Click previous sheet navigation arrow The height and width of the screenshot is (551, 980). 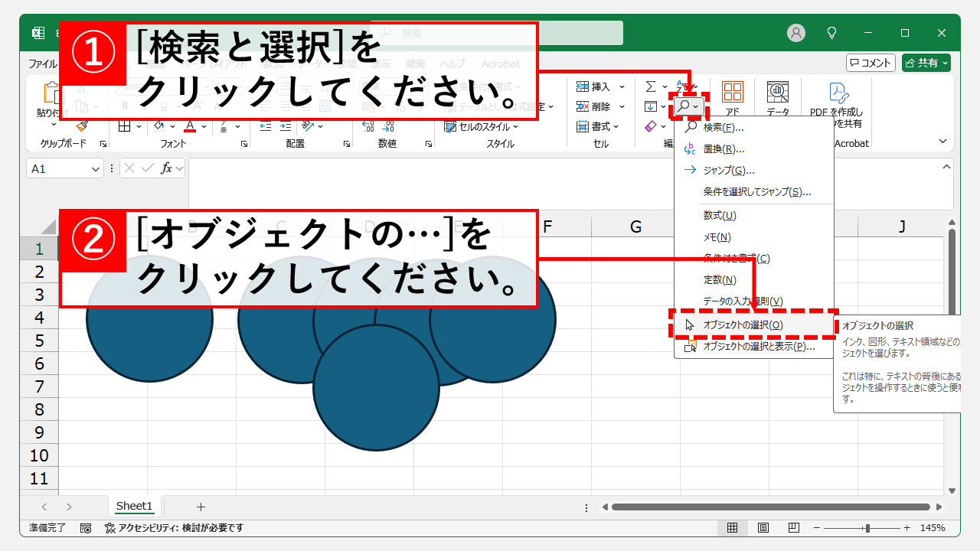(44, 507)
